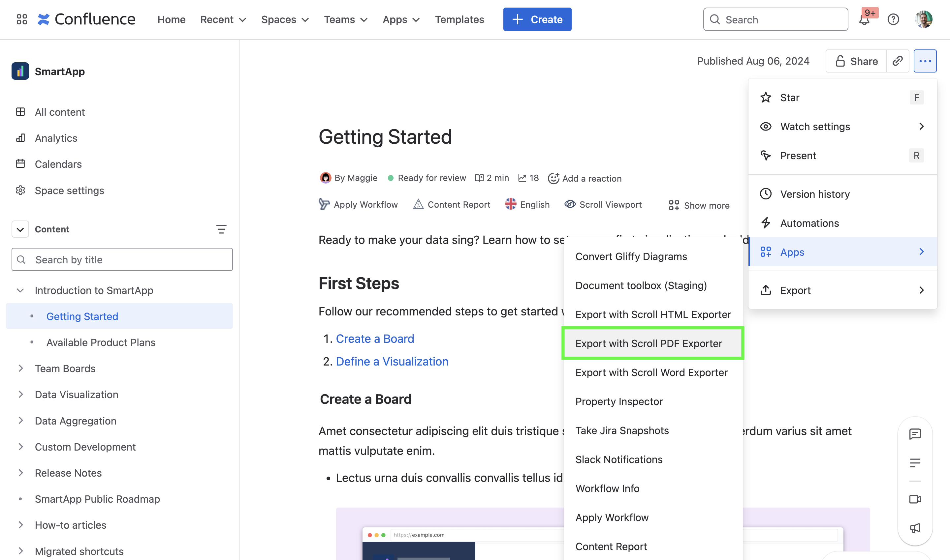Open the notifications bell icon

pyautogui.click(x=864, y=20)
